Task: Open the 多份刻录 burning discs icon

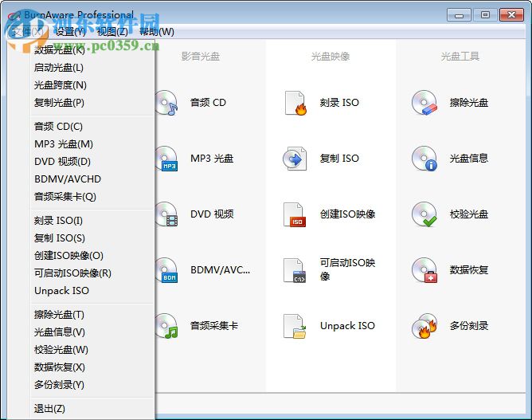Action: [x=424, y=326]
